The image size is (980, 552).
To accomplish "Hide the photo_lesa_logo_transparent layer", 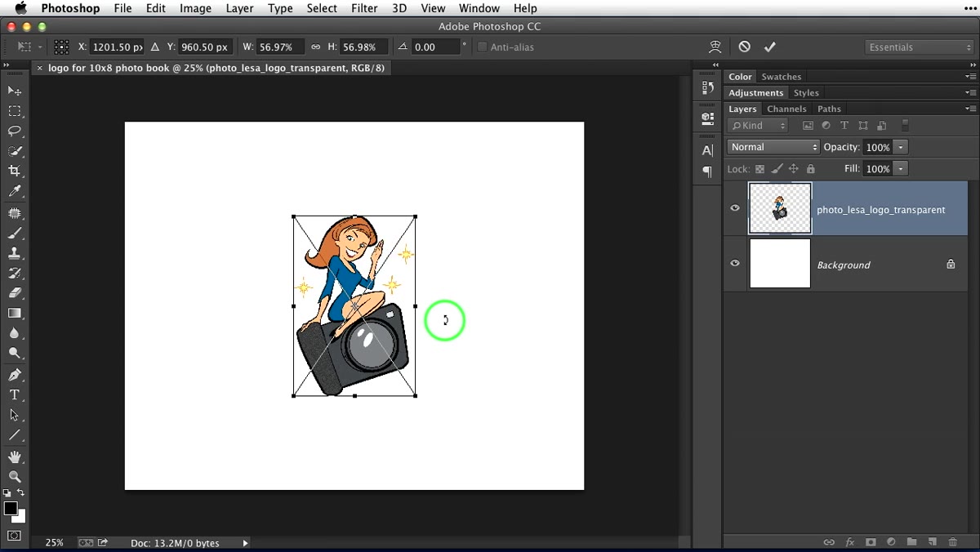I will 735,208.
